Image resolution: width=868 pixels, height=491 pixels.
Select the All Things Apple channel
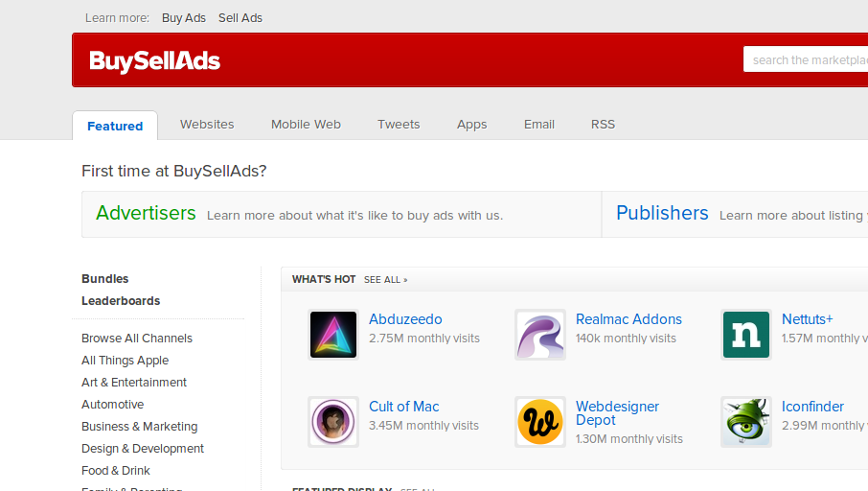tap(125, 361)
